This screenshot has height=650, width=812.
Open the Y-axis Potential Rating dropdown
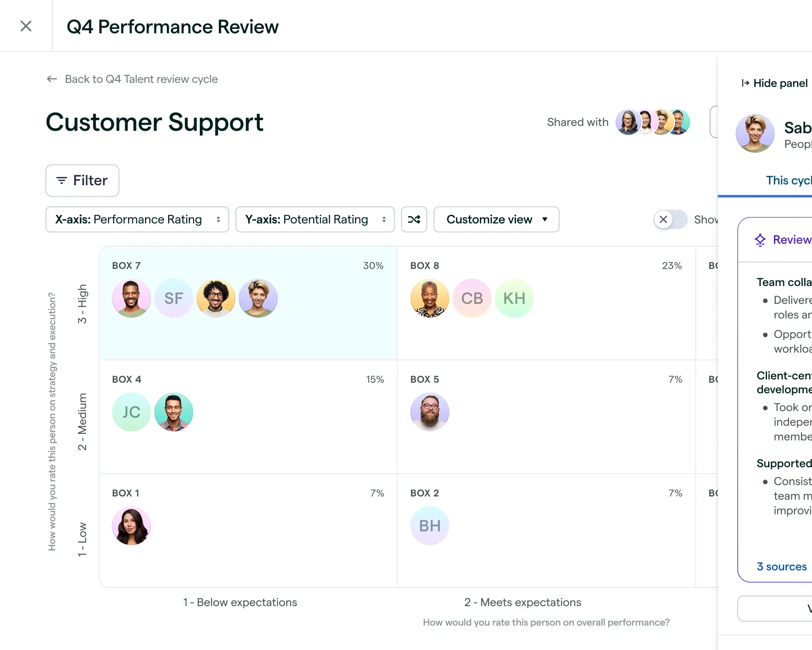point(315,219)
